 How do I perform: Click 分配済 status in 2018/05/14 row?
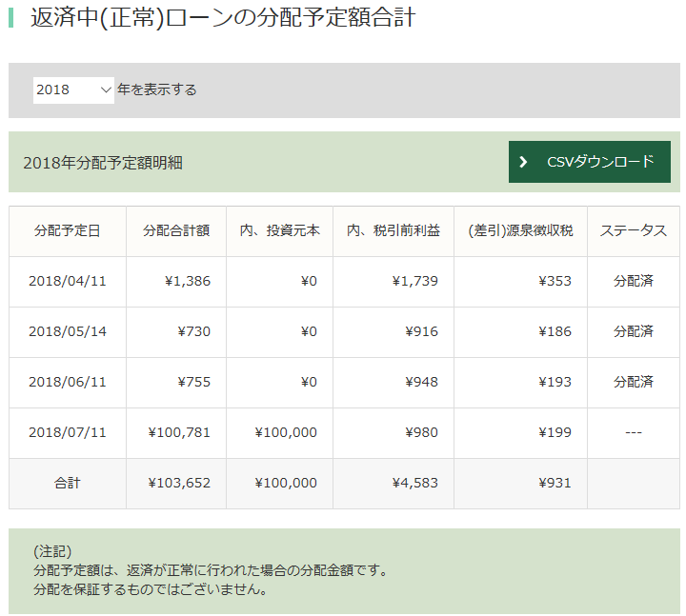634,331
